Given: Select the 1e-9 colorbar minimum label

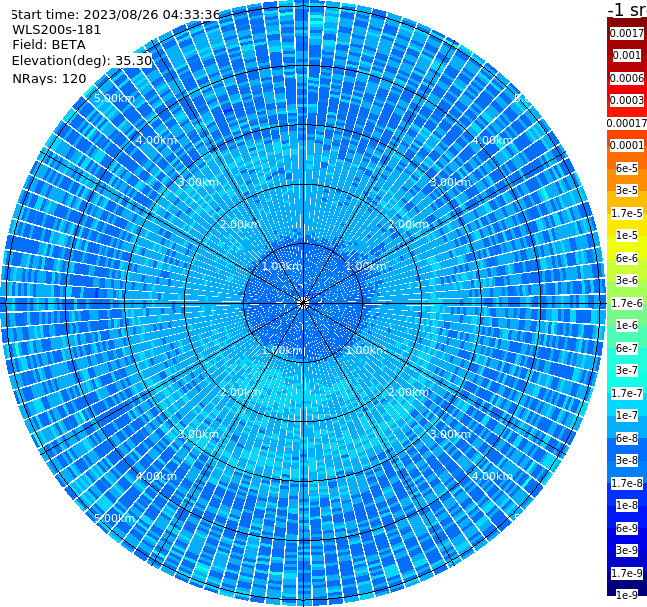Looking at the screenshot, I should click(627, 595).
